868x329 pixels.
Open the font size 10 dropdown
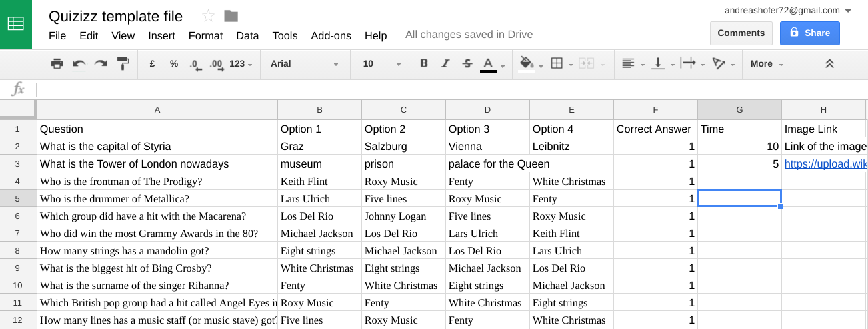[381, 64]
